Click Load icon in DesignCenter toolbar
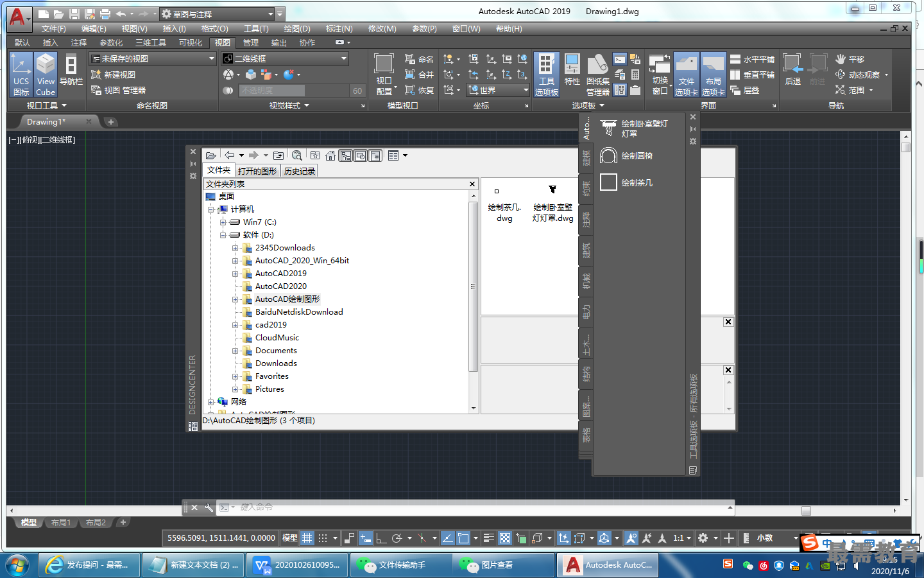The height and width of the screenshot is (578, 924). tap(210, 155)
